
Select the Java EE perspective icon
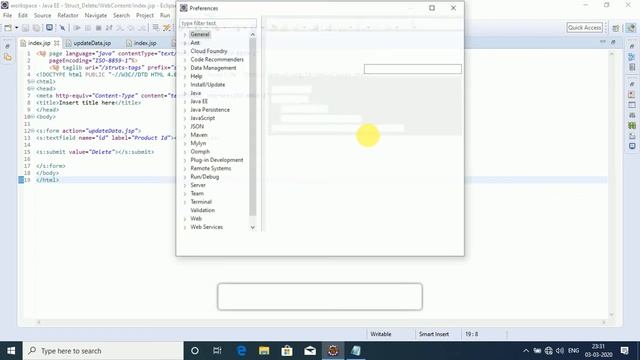(631, 28)
